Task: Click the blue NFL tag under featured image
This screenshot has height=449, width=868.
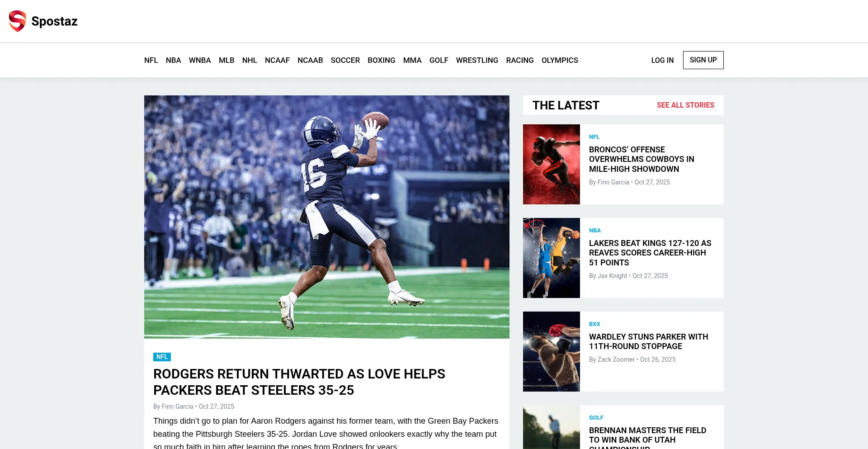Action: tap(162, 357)
